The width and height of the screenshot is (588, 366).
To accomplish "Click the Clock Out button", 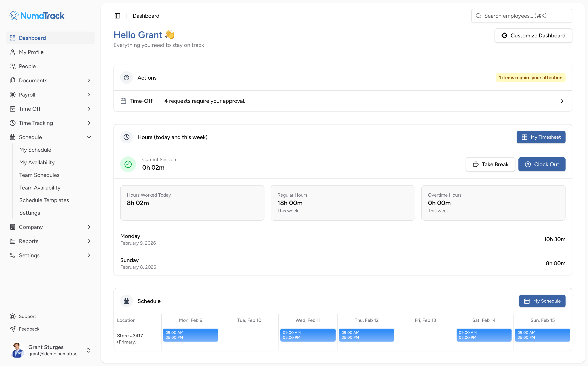I will click(x=542, y=164).
